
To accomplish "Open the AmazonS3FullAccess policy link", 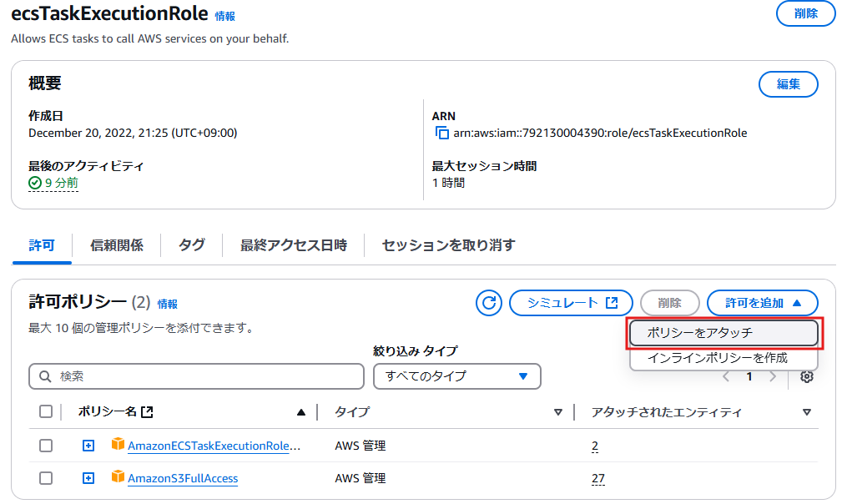I will pyautogui.click(x=183, y=479).
